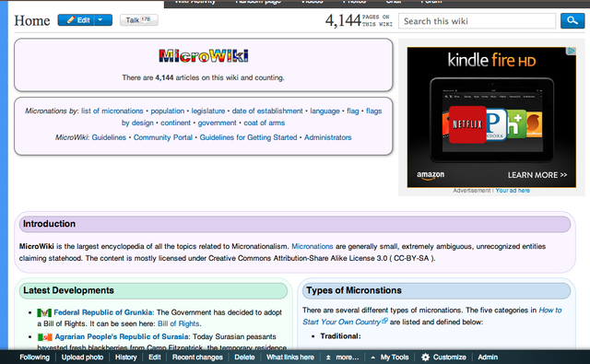
Task: Open Admin in the bottom toolbar
Action: pos(488,358)
